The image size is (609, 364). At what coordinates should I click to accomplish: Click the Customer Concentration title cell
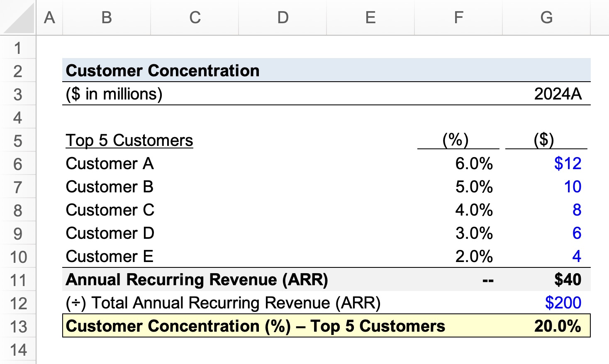[x=163, y=70]
